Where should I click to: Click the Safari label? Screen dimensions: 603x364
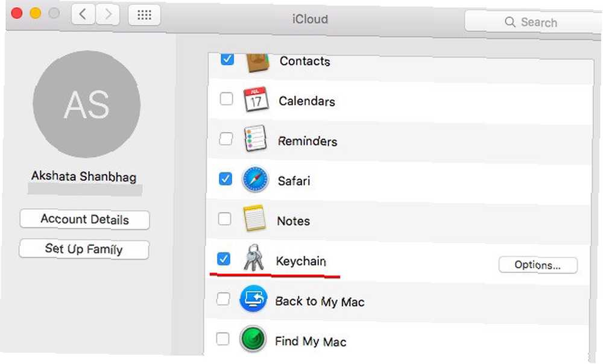(x=294, y=181)
